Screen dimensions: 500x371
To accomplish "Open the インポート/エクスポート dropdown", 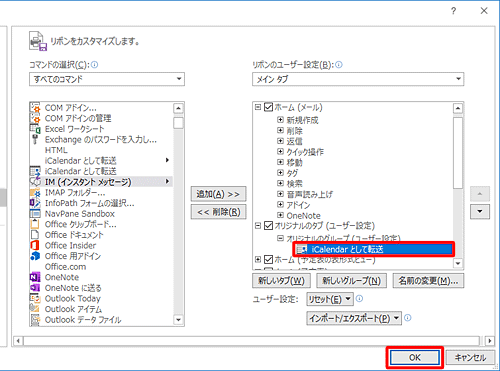I will (354, 318).
